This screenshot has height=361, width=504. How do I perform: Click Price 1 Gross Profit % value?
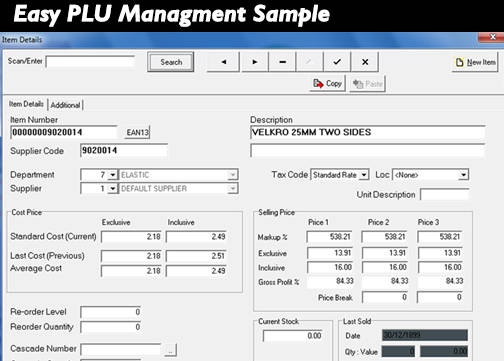point(330,281)
